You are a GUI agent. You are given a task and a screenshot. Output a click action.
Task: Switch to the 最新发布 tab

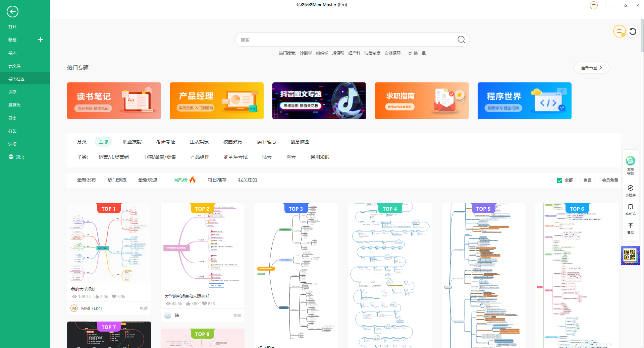point(87,180)
